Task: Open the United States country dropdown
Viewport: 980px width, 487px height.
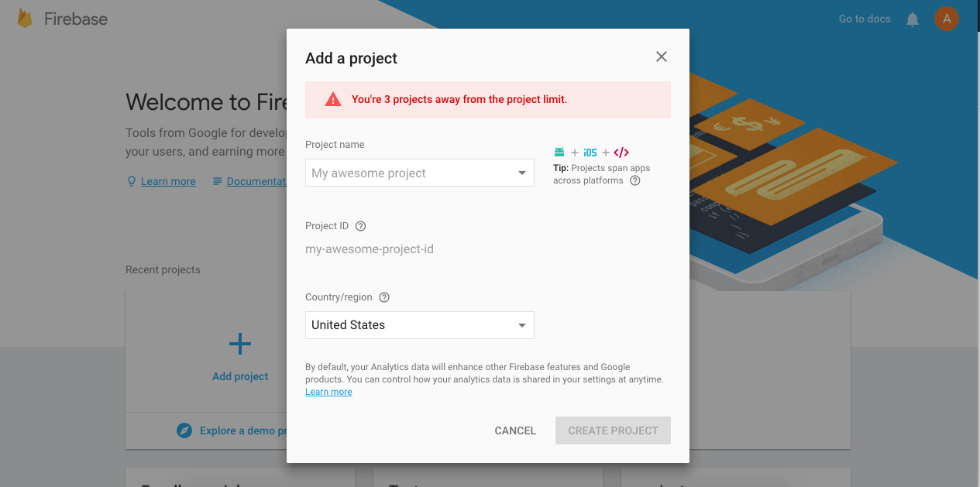Action: (x=419, y=325)
